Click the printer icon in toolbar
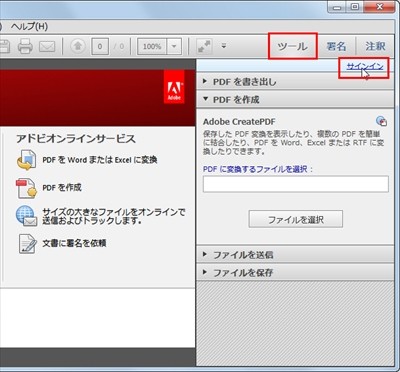The image size is (400, 372). point(25,46)
